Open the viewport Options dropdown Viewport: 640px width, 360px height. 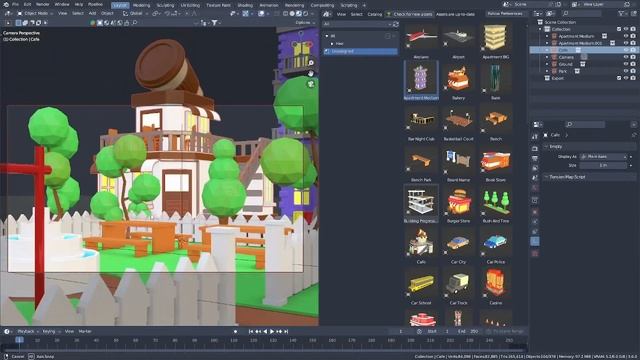(305, 23)
